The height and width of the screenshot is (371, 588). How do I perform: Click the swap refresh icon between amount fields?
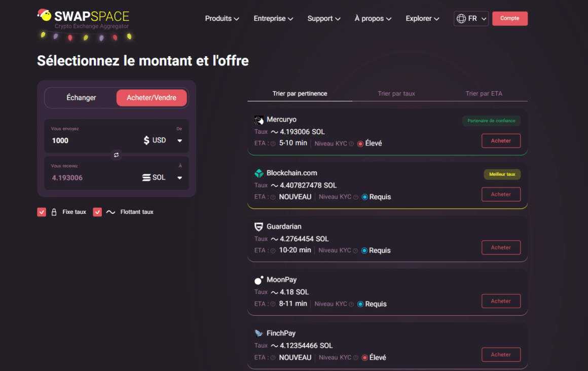point(116,155)
